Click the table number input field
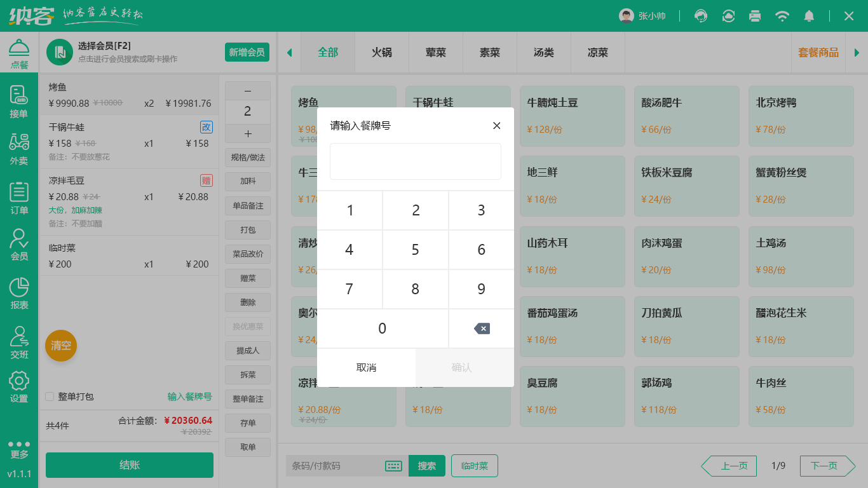This screenshot has height=488, width=868. (x=416, y=161)
